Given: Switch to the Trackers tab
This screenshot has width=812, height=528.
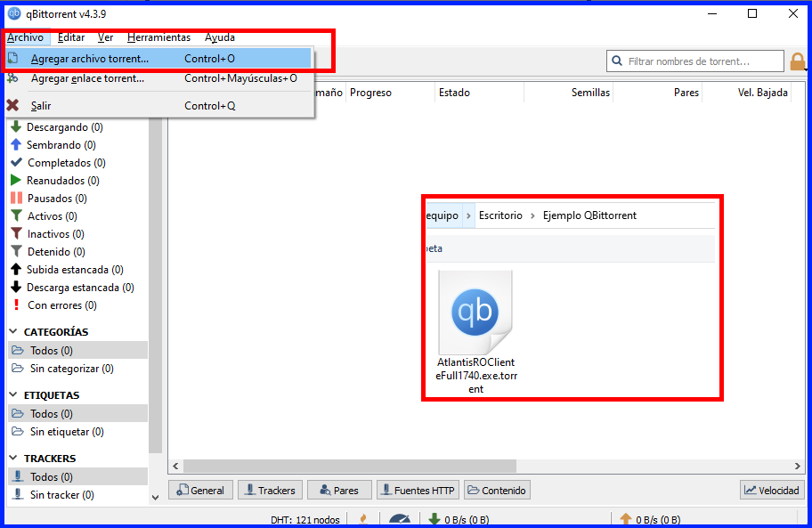Looking at the screenshot, I should (x=271, y=491).
